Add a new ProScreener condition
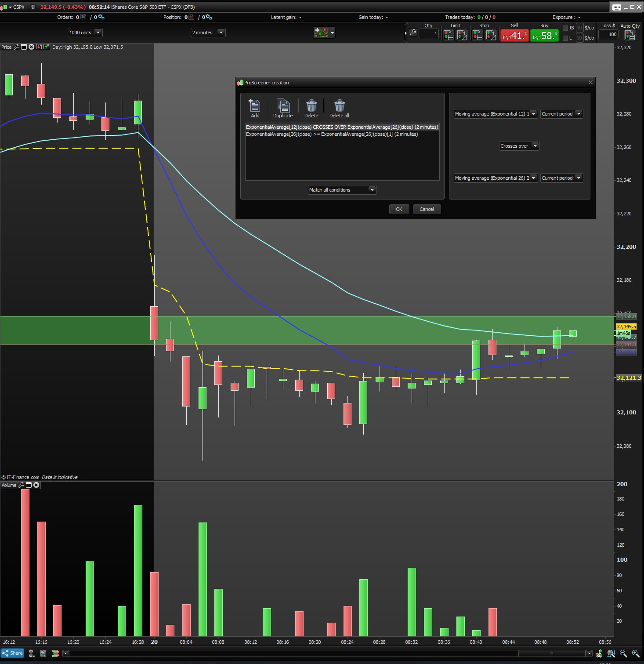This screenshot has height=664, width=644. (255, 109)
